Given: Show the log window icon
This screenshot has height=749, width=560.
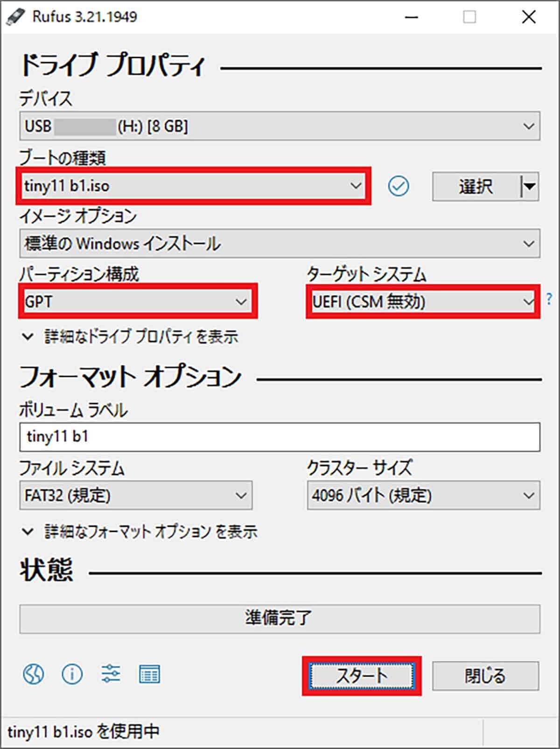Looking at the screenshot, I should pyautogui.click(x=149, y=674).
